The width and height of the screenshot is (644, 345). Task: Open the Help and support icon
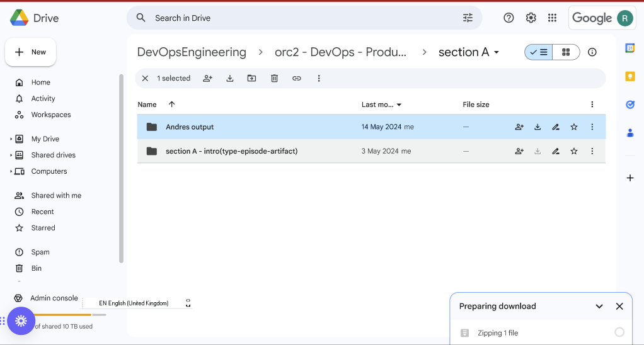(509, 18)
